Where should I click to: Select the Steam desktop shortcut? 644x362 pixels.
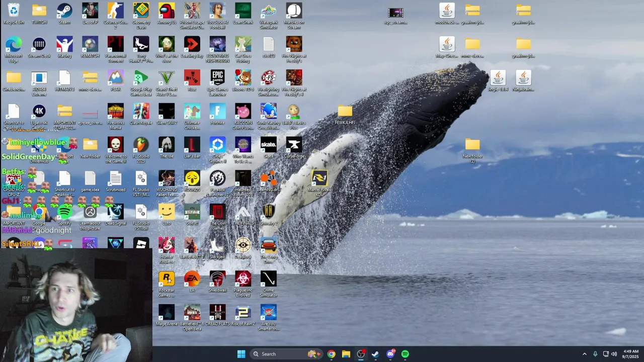pyautogui.click(x=64, y=14)
